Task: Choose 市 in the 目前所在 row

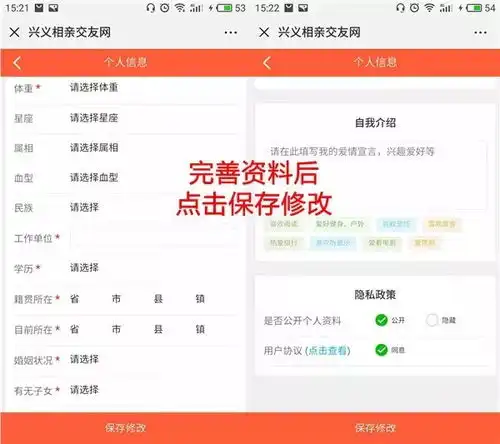Action: pos(116,329)
